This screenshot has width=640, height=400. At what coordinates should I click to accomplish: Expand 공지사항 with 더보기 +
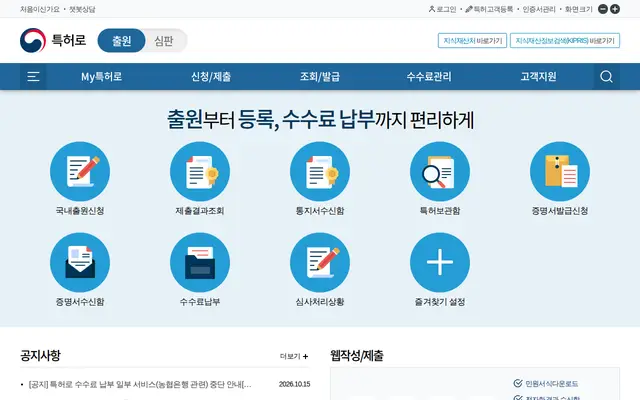click(x=294, y=356)
